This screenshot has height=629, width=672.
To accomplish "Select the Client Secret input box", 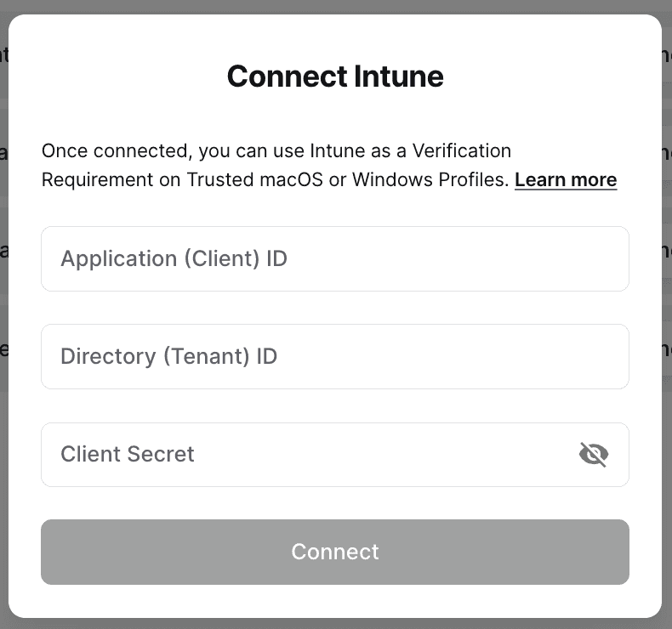I will pos(306,455).
